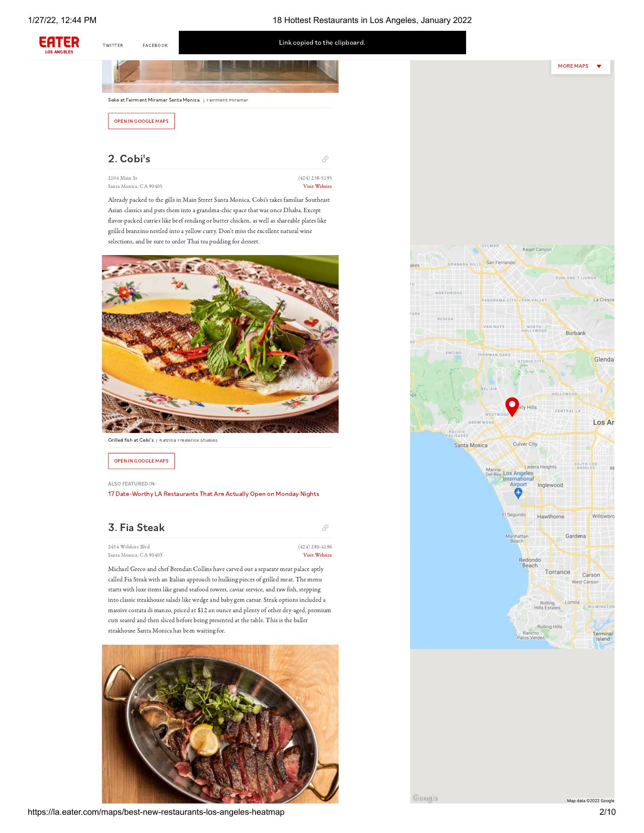Open Soko in Google Maps button
644x833 pixels.
141,121
